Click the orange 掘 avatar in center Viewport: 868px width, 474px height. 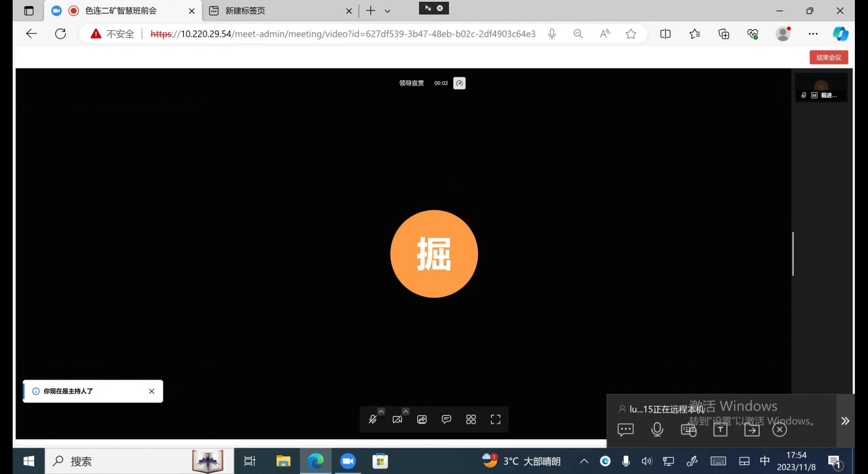434,254
